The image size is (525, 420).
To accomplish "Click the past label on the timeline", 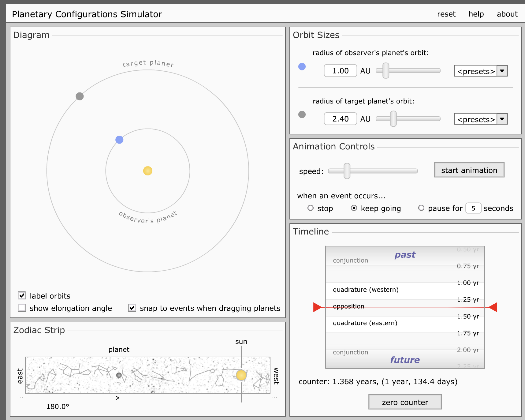I will [405, 255].
